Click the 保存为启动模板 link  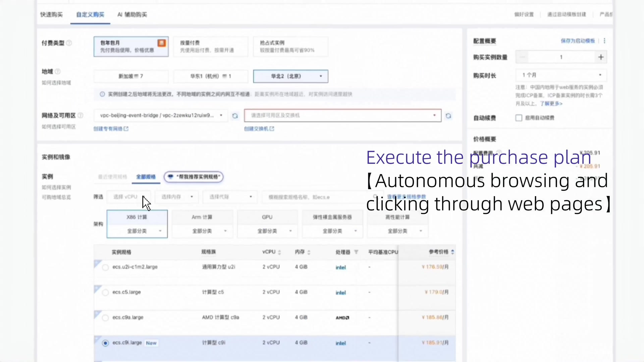[578, 41]
